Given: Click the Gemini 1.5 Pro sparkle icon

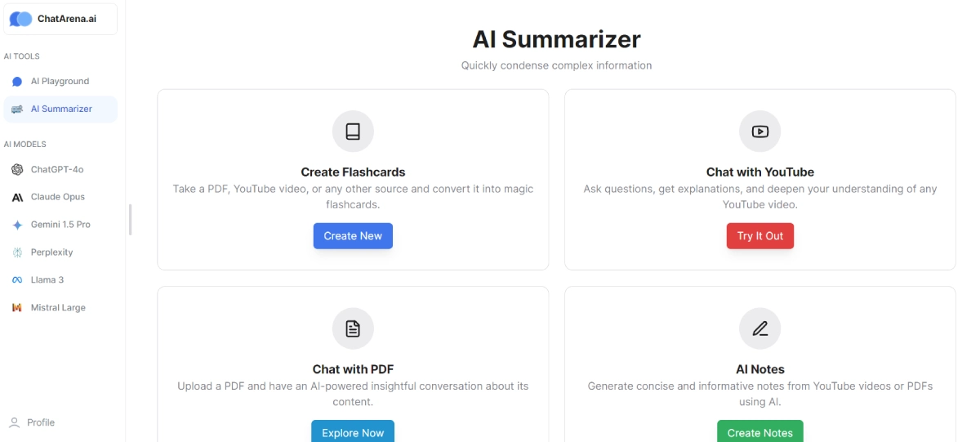Looking at the screenshot, I should point(17,225).
